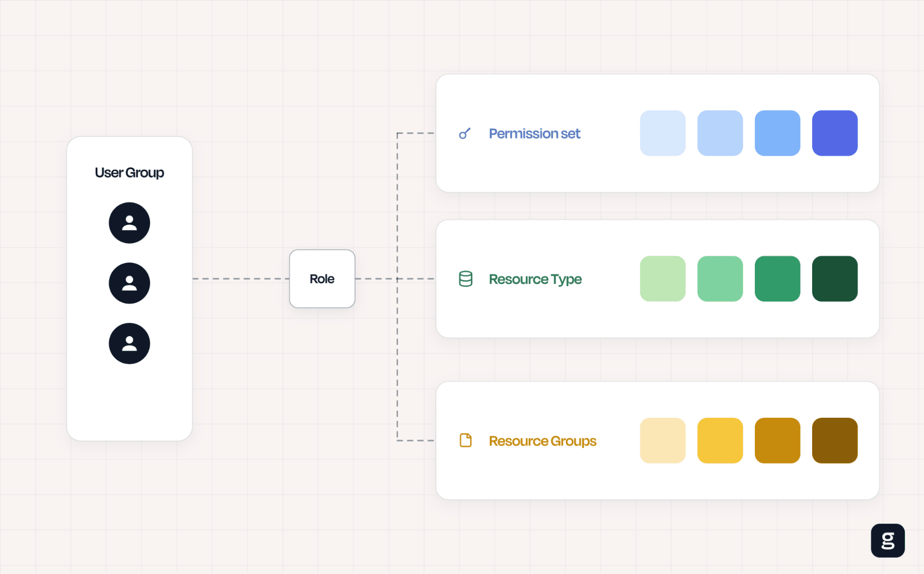The width and height of the screenshot is (924, 574).
Task: Click the document icon beside Resource Groups
Action: [x=465, y=440]
